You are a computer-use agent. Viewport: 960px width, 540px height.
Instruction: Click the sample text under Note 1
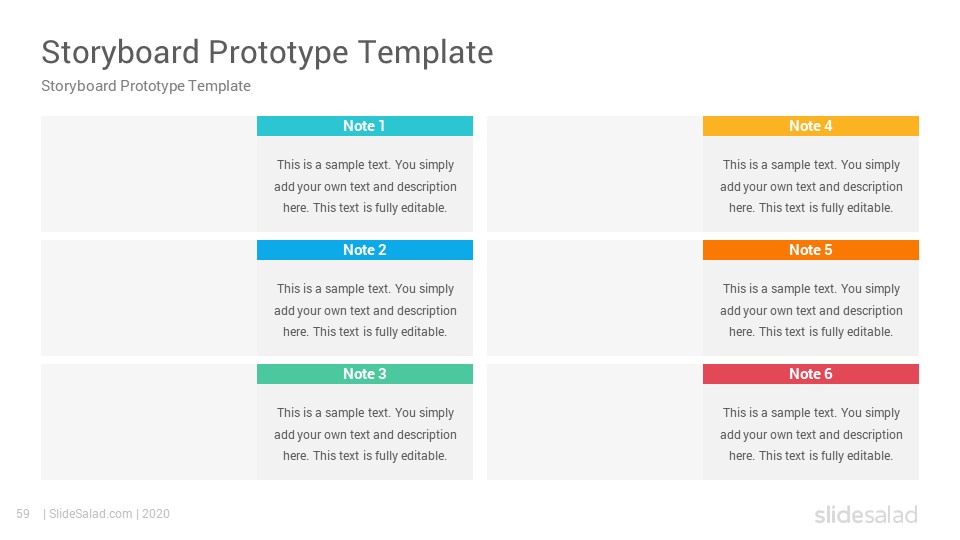coord(365,186)
